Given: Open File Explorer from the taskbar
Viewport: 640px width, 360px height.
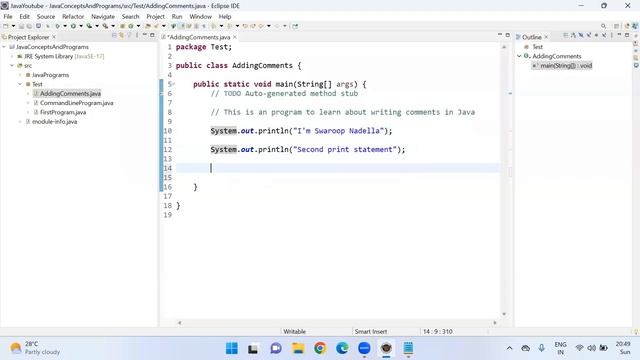Looking at the screenshot, I should (298, 348).
